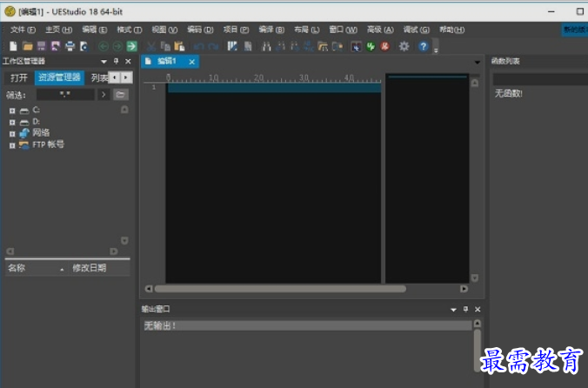Select 无输出! row in output window
This screenshot has height=388, width=588.
click(308, 325)
